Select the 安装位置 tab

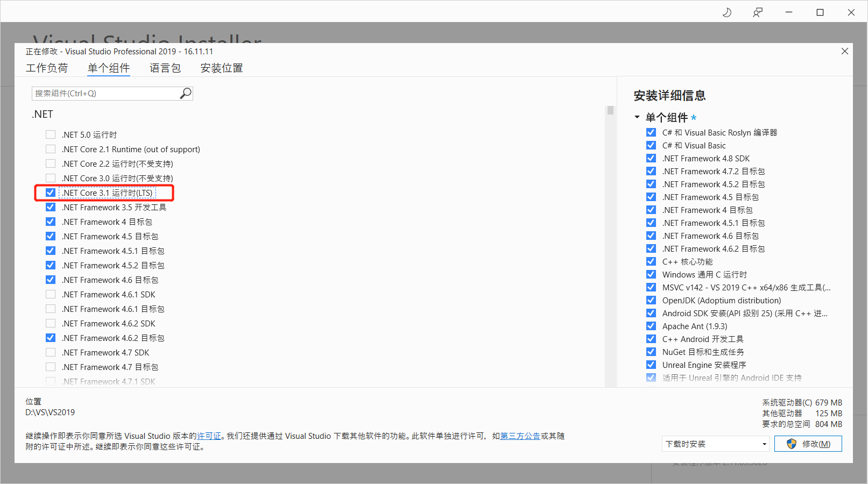221,68
